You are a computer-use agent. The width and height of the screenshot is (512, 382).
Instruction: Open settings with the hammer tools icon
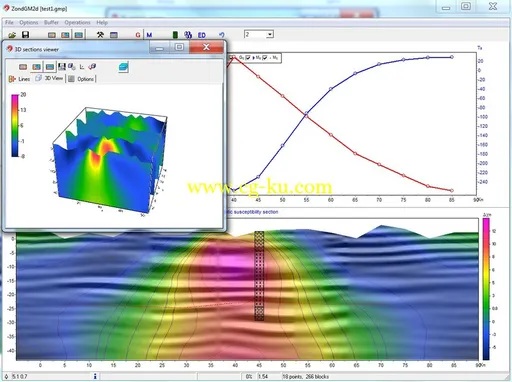pos(100,35)
